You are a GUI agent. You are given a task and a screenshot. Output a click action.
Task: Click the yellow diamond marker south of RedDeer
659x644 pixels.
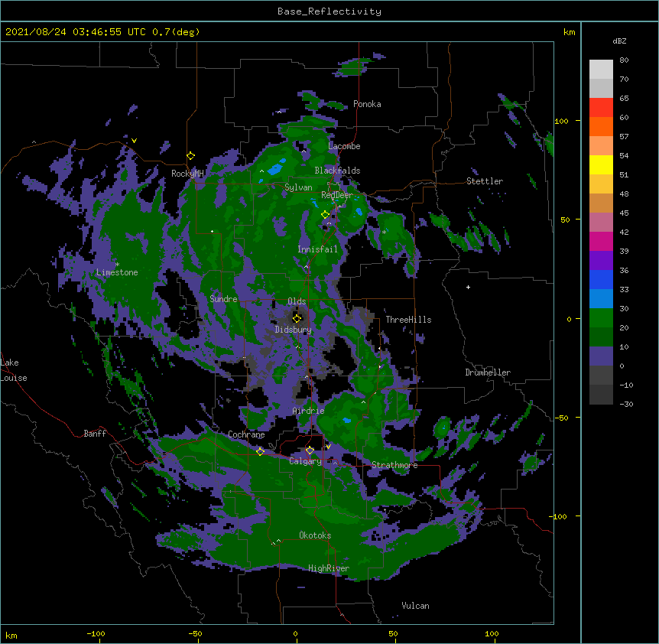point(326,215)
